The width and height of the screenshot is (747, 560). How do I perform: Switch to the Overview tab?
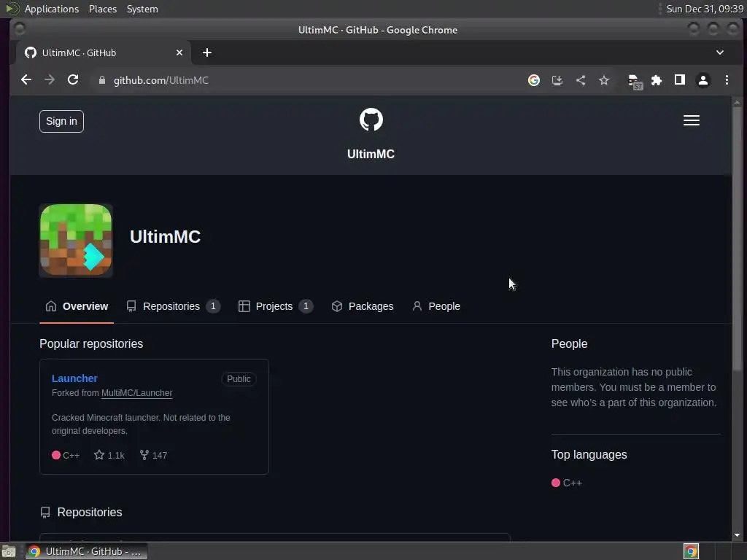tap(76, 306)
